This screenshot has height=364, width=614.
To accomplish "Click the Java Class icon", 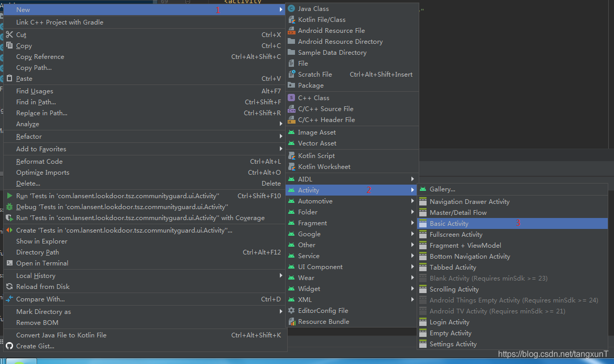I will (291, 9).
